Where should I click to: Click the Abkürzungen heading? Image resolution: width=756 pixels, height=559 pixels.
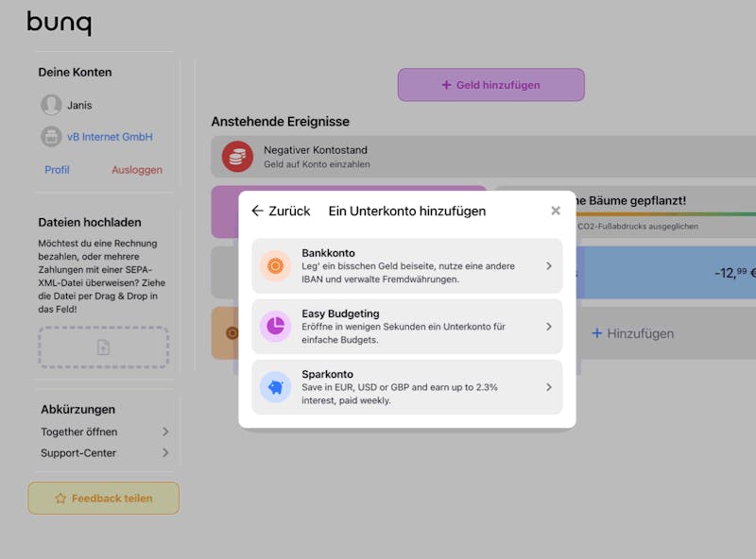point(77,409)
